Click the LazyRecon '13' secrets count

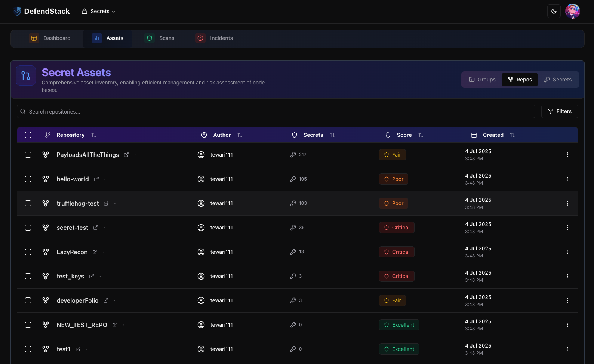click(x=301, y=252)
